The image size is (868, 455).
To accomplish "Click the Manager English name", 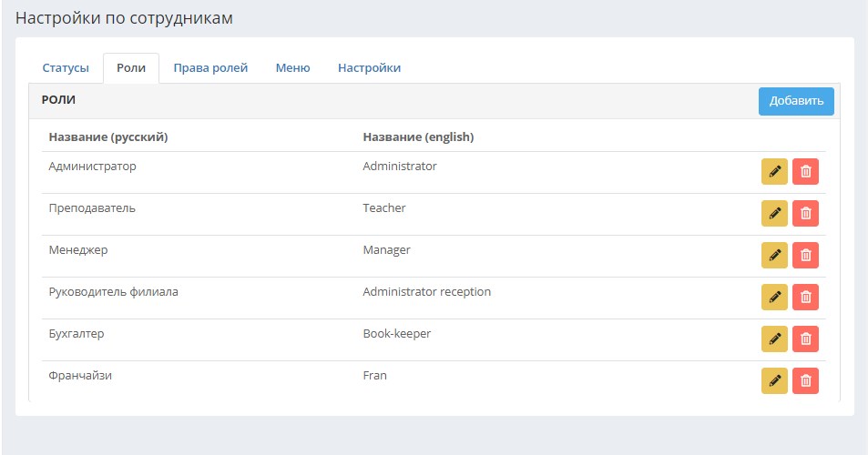I will click(387, 250).
